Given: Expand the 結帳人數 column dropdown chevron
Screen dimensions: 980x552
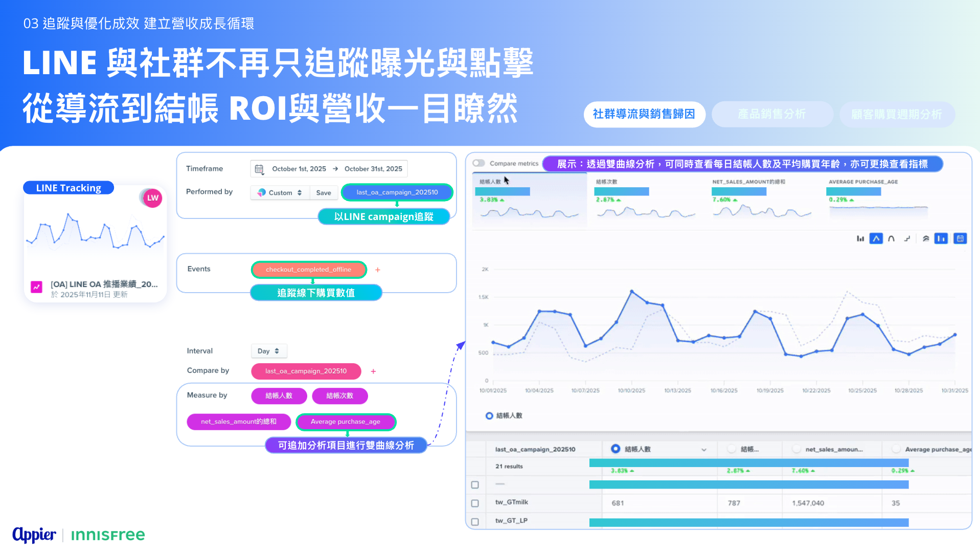Looking at the screenshot, I should click(704, 450).
